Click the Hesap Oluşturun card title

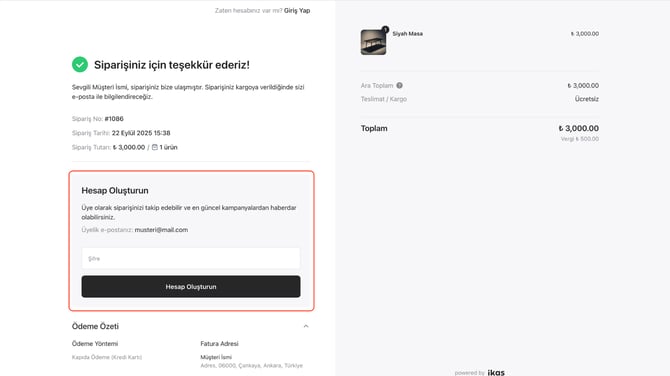coord(115,191)
